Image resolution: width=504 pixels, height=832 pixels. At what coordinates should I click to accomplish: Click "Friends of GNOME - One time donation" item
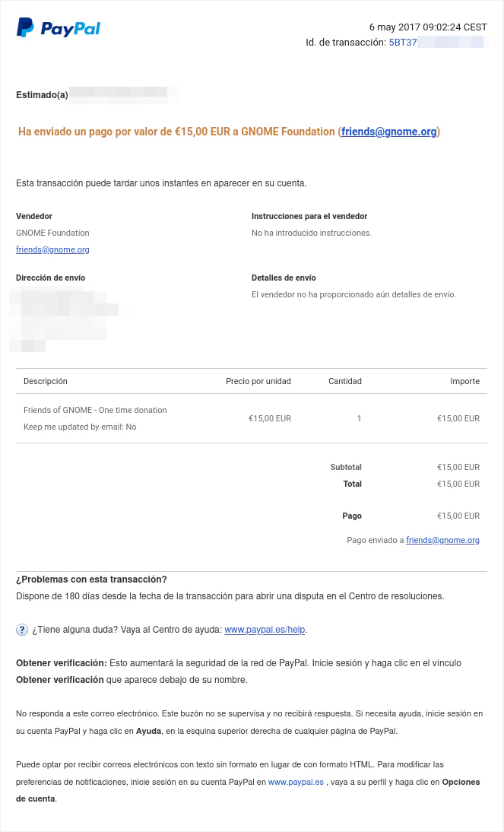95,410
